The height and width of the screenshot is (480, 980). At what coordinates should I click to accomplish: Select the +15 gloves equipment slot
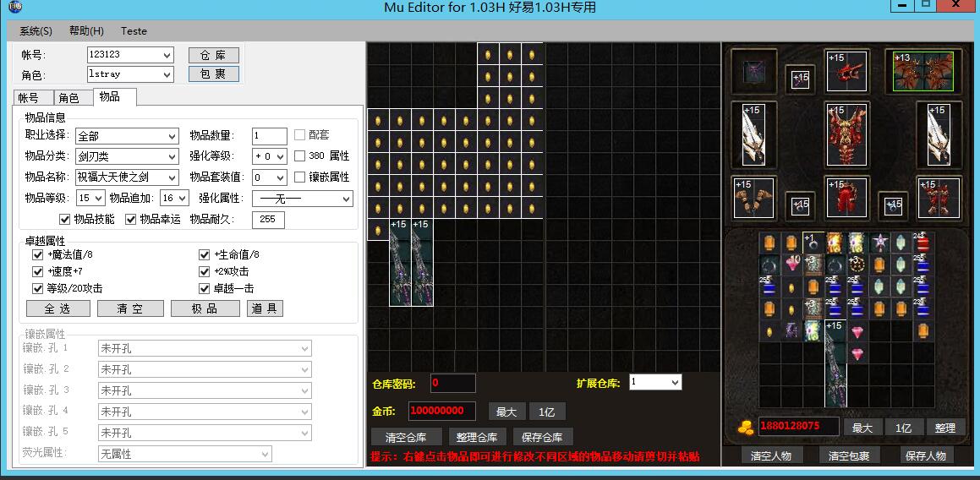coord(753,198)
